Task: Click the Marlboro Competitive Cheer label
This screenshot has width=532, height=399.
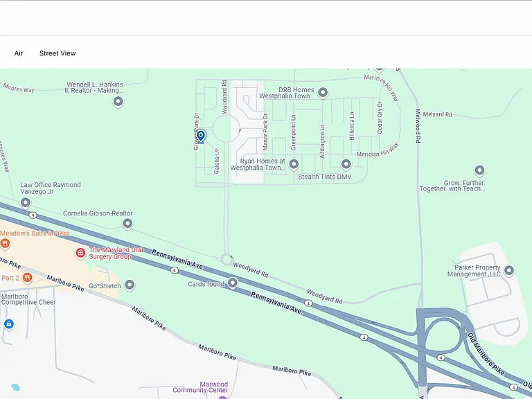Action: coord(28,299)
